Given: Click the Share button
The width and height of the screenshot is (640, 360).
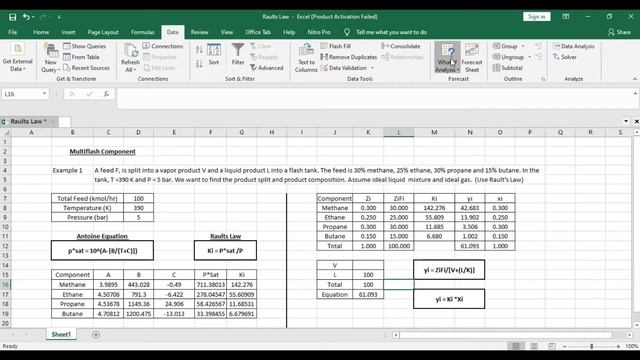Looking at the screenshot, I should pyautogui.click(x=619, y=32).
